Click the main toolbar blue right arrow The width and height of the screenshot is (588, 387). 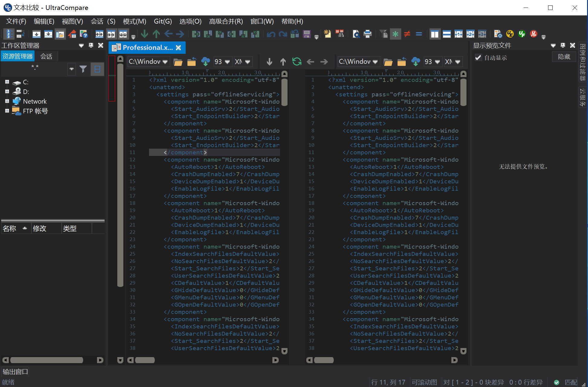(180, 34)
